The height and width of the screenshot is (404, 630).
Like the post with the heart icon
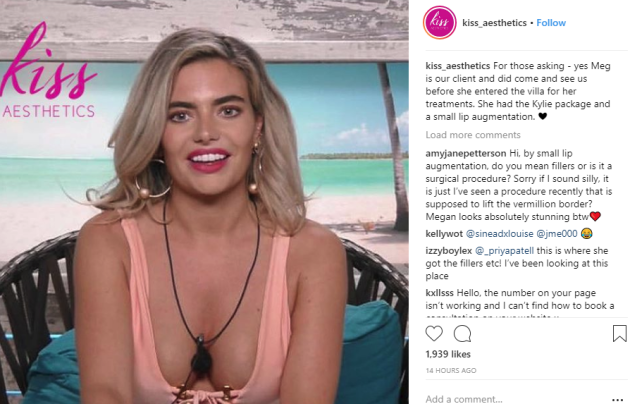coord(434,334)
